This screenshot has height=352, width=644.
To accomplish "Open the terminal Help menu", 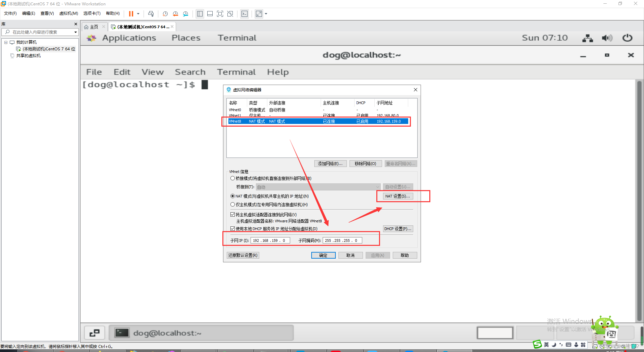I will [x=278, y=72].
